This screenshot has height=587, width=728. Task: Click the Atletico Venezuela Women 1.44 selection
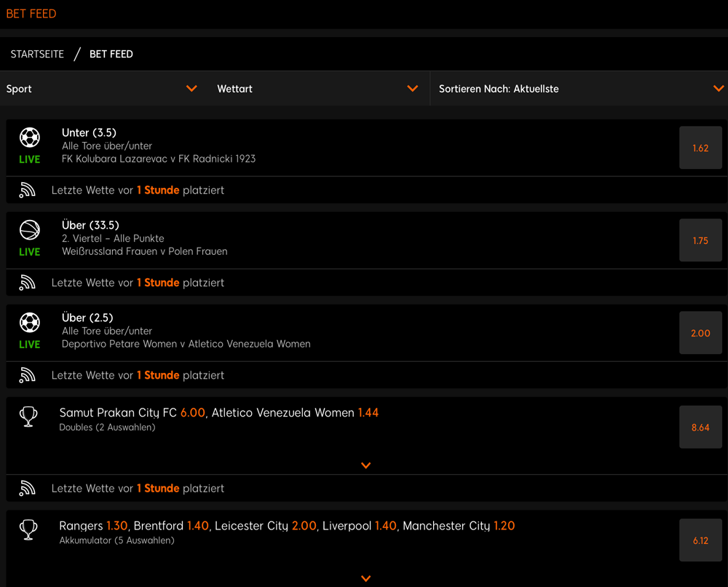pos(296,412)
